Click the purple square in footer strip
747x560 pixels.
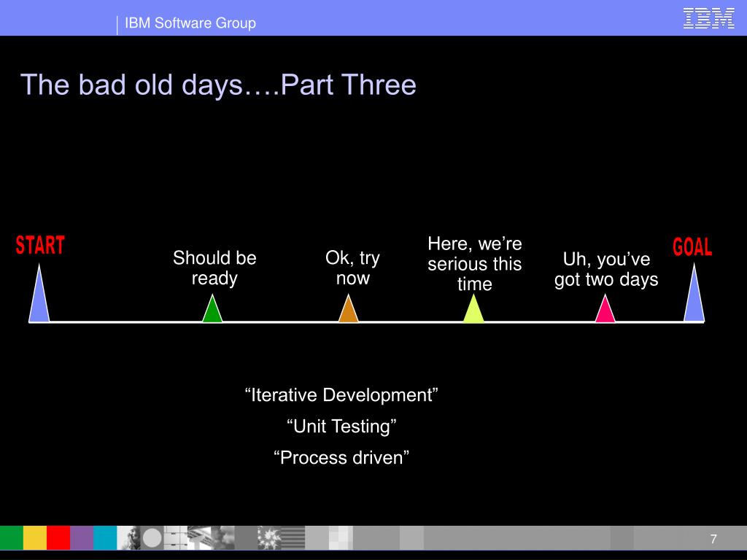82,538
